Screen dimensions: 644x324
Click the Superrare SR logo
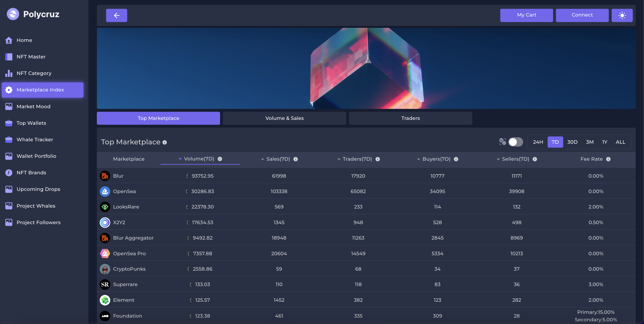105,285
